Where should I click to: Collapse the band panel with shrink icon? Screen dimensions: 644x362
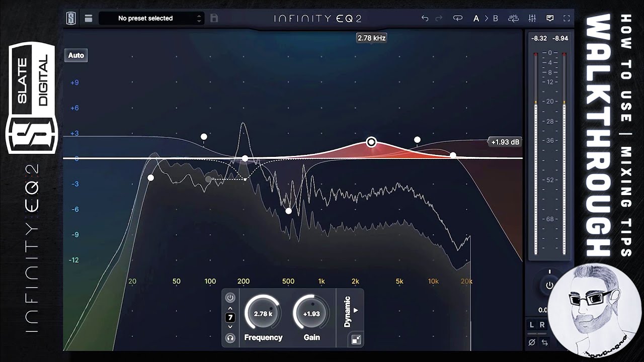(356, 339)
